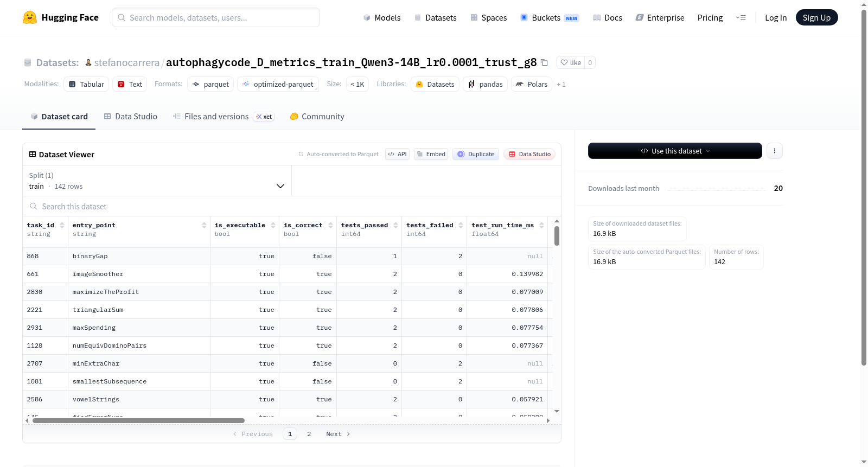Click the sort icon on test_run_time_ms column
Image resolution: width=868 pixels, height=467 pixels.
541,225
